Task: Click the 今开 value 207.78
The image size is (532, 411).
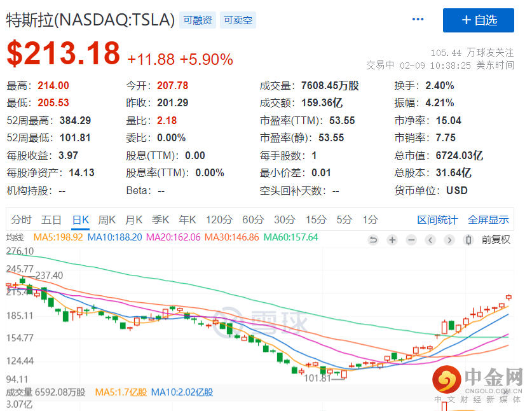Action: click(x=172, y=86)
